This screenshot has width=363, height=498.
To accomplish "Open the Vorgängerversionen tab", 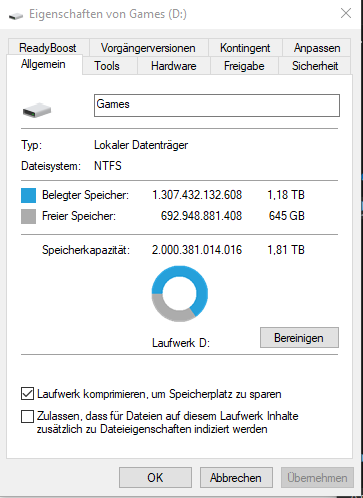I will (148, 48).
